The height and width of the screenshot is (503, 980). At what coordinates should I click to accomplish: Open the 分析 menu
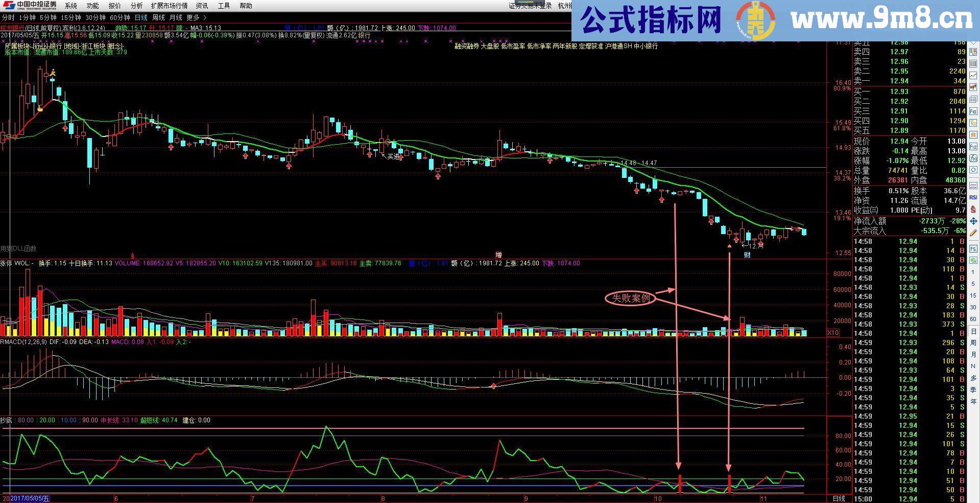pyautogui.click(x=136, y=6)
